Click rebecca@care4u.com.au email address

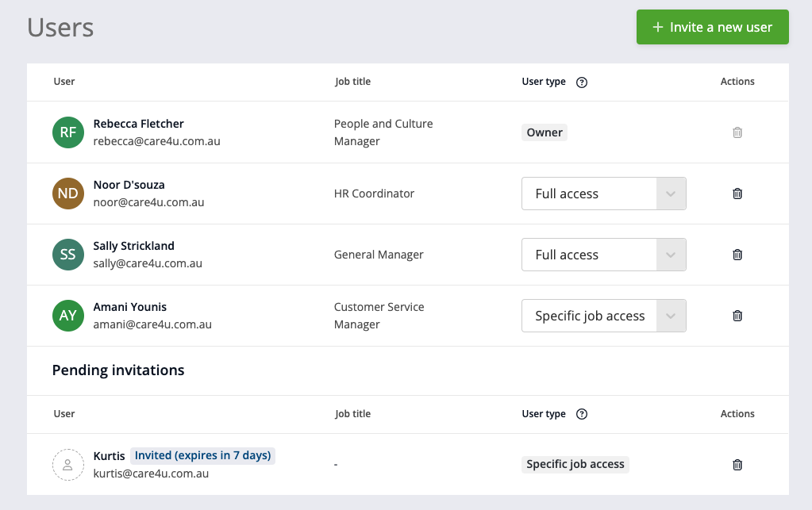(156, 141)
